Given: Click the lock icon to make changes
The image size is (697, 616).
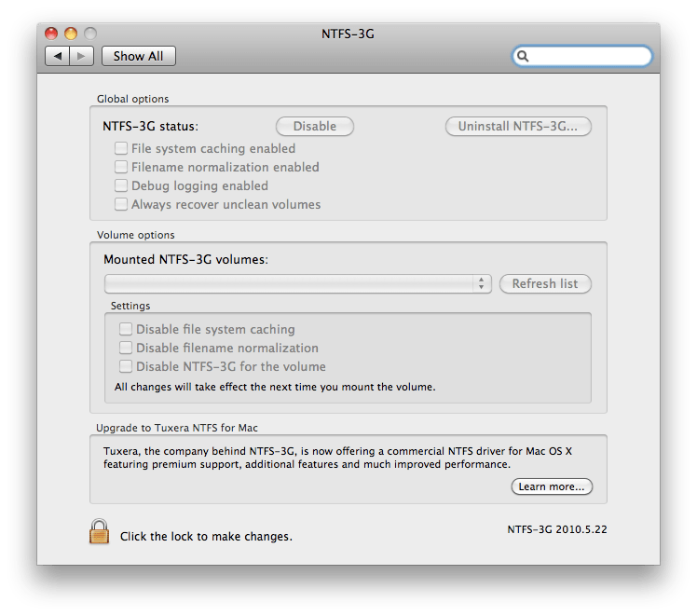Looking at the screenshot, I should [x=99, y=531].
